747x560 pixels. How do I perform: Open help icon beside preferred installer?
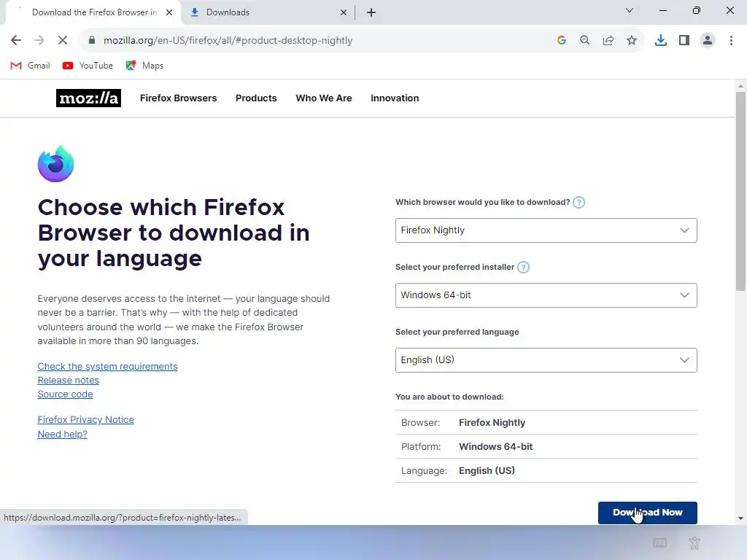point(523,267)
